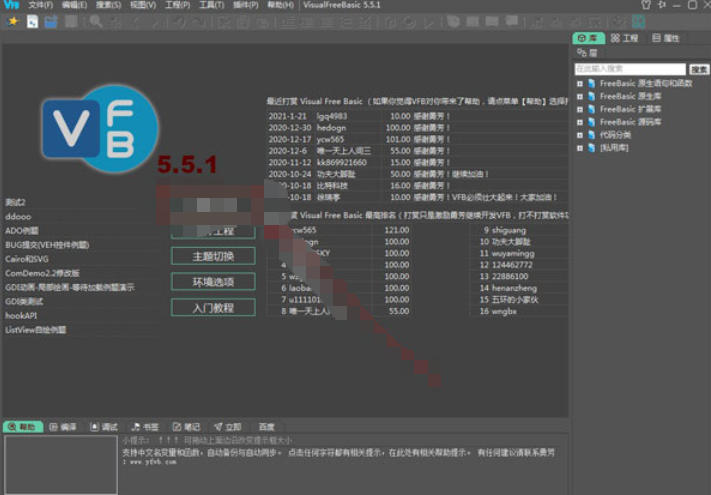Switch to the 笔记 bottom tab
Screen dimensions: 711x495
[187, 427]
